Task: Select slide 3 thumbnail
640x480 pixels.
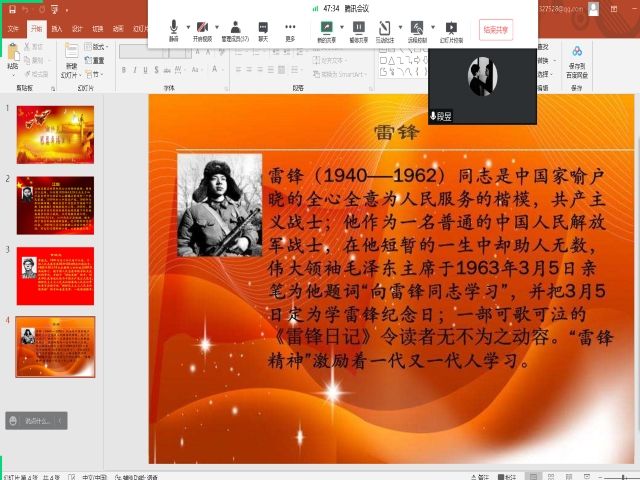Action: pos(55,276)
